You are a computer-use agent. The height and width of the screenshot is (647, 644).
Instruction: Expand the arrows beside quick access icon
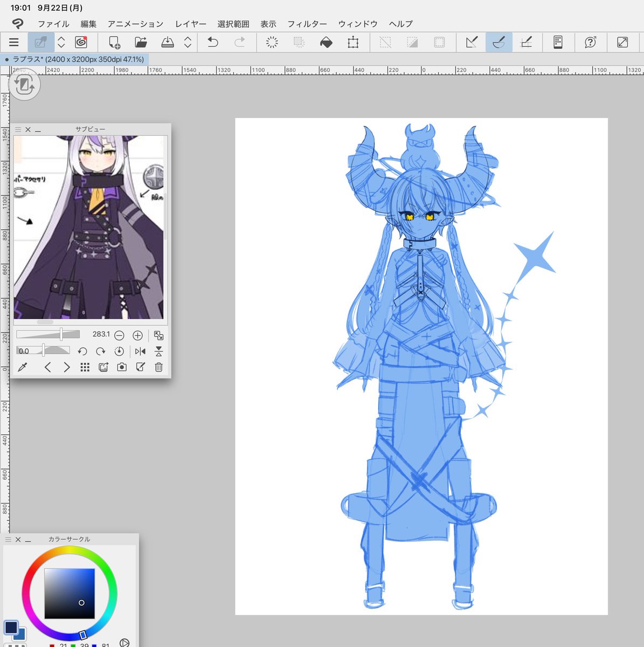pos(61,42)
